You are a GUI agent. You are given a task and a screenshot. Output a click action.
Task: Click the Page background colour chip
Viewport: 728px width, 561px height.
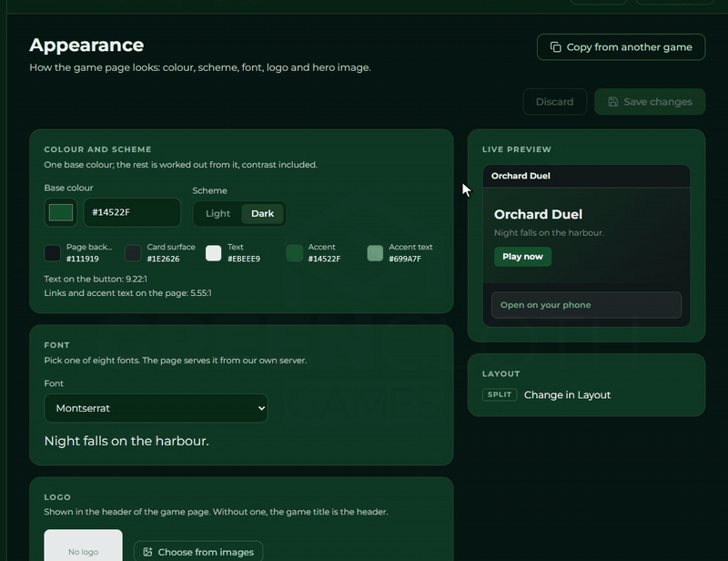pos(53,253)
